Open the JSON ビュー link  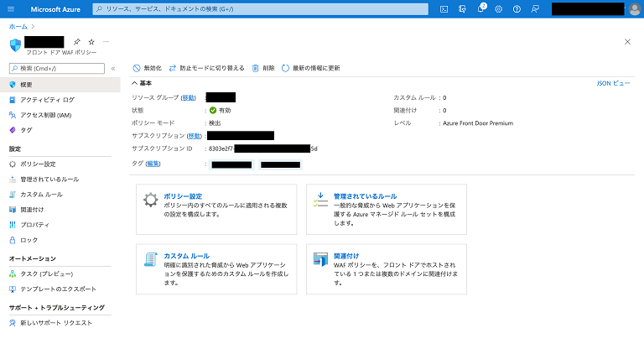[x=611, y=84]
